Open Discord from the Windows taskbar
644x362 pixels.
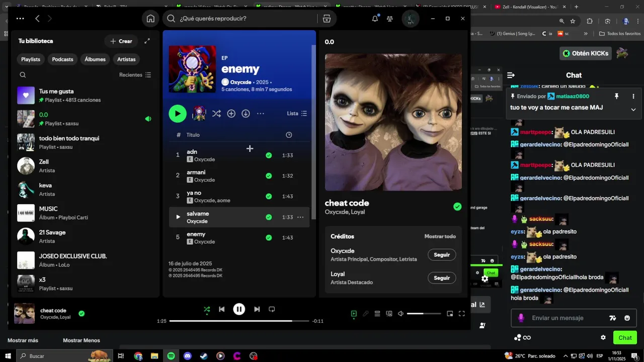(x=188, y=356)
